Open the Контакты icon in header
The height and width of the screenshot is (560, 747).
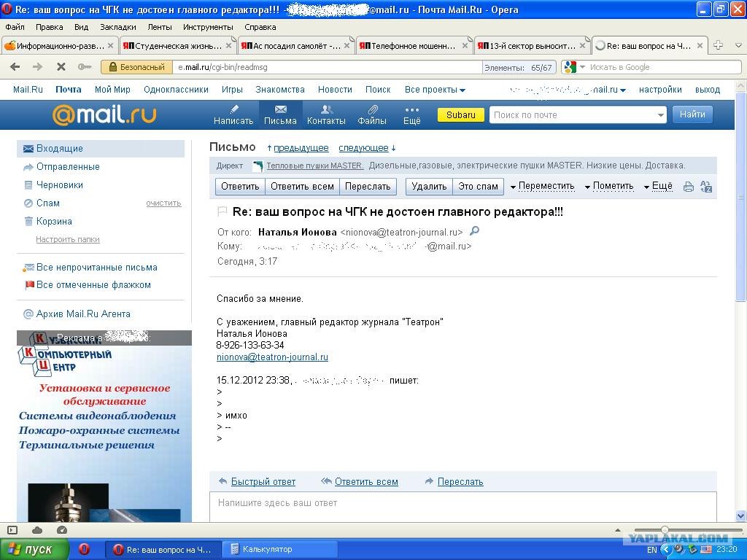[326, 110]
